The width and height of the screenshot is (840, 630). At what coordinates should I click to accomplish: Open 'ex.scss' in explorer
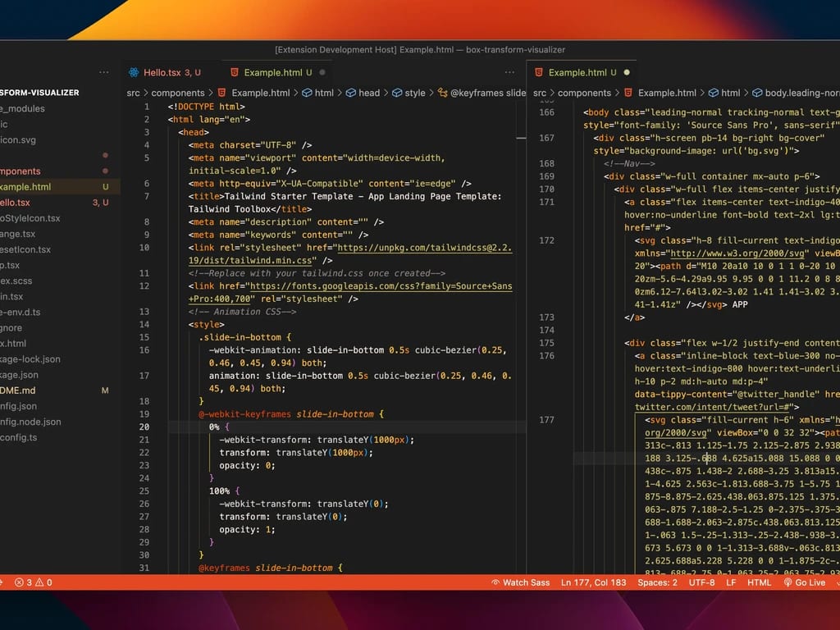16,281
